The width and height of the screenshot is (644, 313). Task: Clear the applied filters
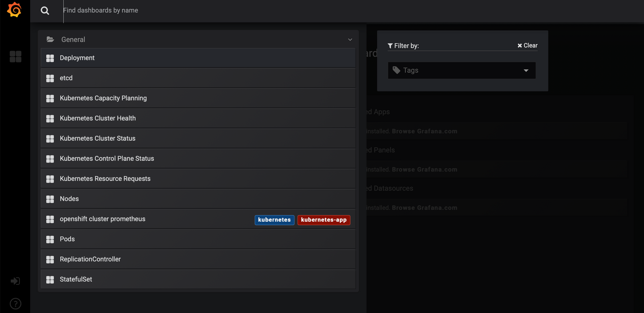[x=527, y=45]
